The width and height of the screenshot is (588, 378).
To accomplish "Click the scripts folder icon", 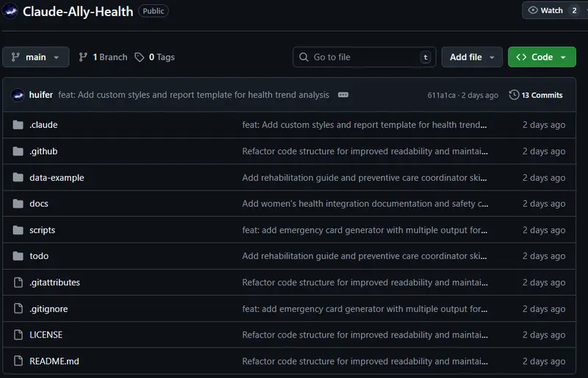I will click(x=18, y=230).
